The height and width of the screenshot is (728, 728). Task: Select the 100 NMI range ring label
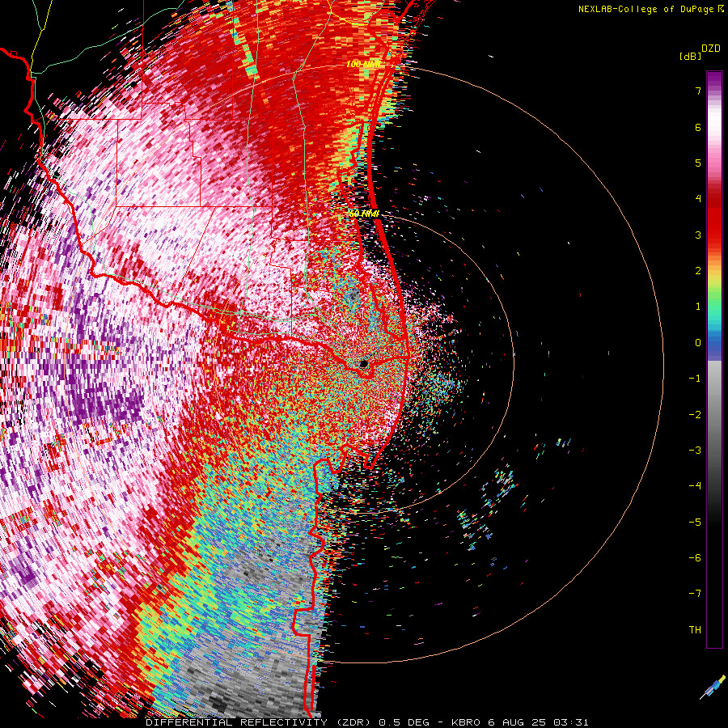[x=363, y=64]
